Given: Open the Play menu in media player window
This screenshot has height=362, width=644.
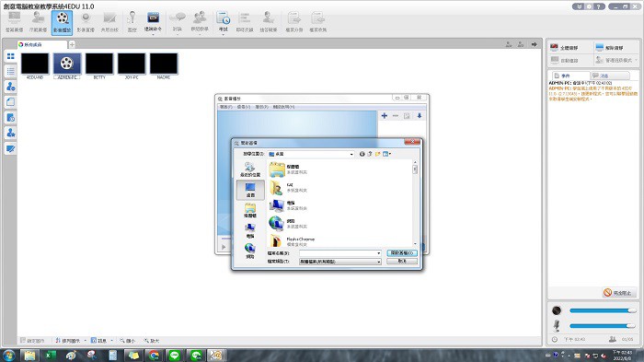Looking at the screenshot, I should click(261, 107).
